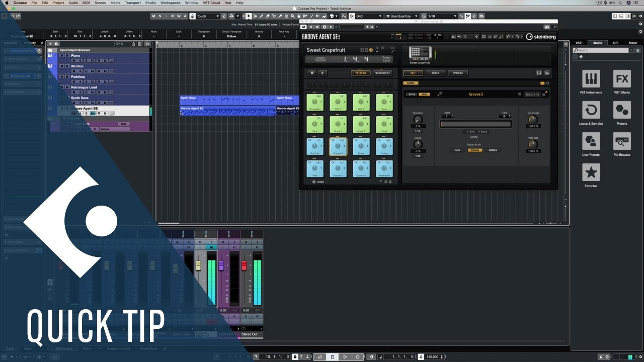
Task: Click the Beat Agent kit slot thumbnail
Action: (420, 53)
